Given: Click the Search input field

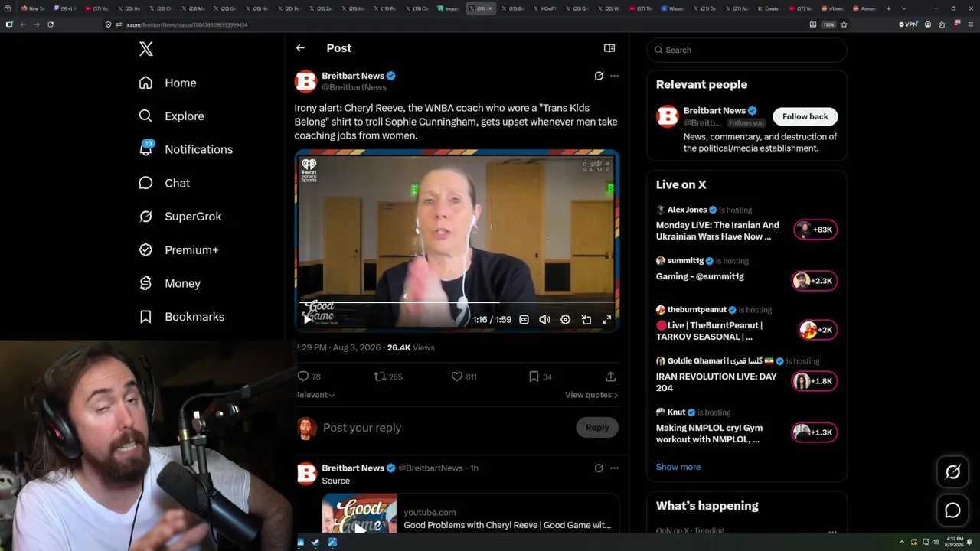Looking at the screenshot, I should (746, 50).
